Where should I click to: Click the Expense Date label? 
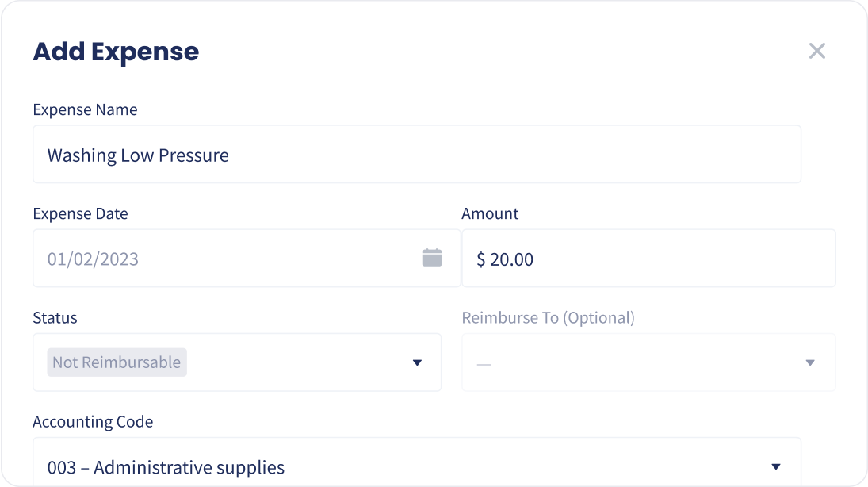point(80,214)
